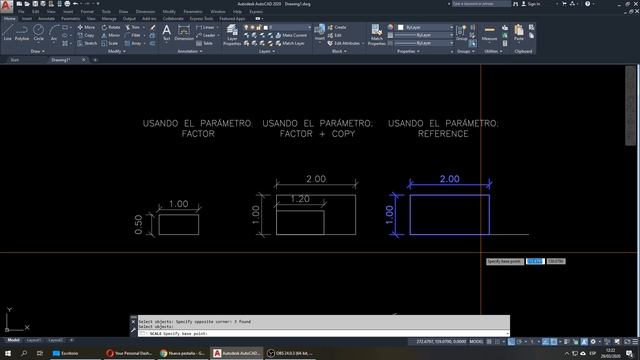Expand the Layers panel
640x360 pixels.
[267, 51]
